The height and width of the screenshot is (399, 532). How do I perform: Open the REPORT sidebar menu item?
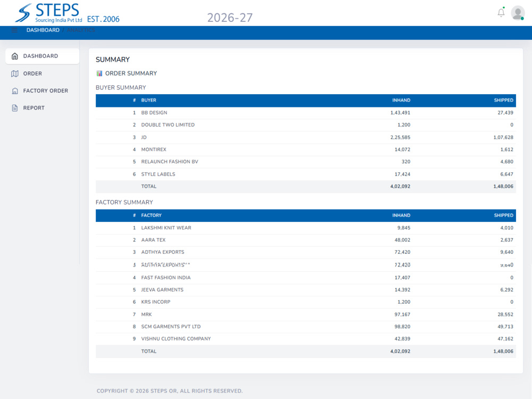coord(43,108)
